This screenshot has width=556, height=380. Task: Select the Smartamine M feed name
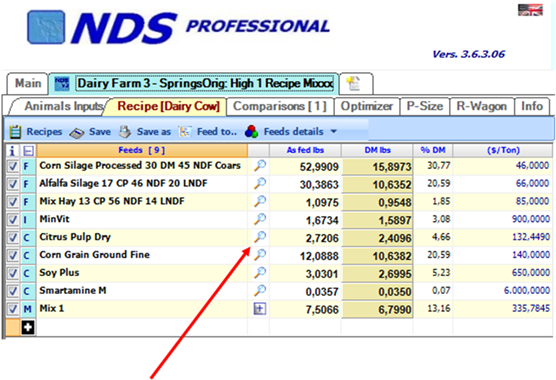pyautogui.click(x=73, y=290)
